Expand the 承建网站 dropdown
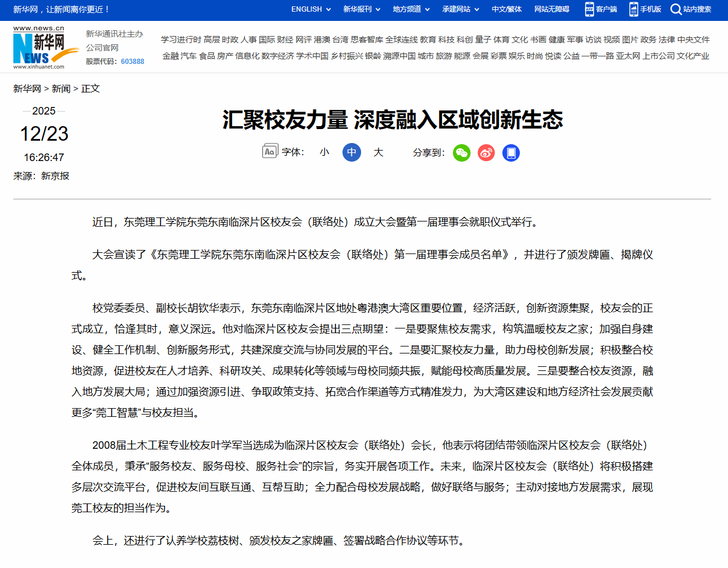The width and height of the screenshot is (728, 568). 460,9
